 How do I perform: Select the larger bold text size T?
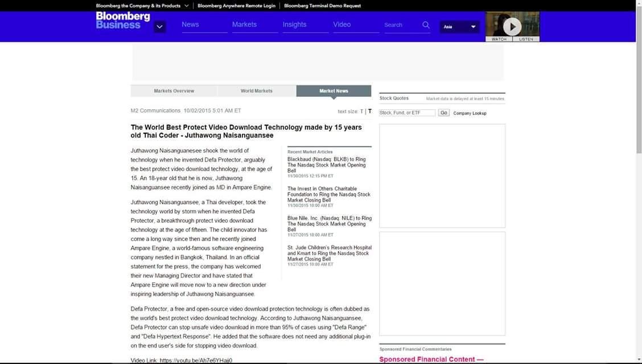[x=369, y=111]
